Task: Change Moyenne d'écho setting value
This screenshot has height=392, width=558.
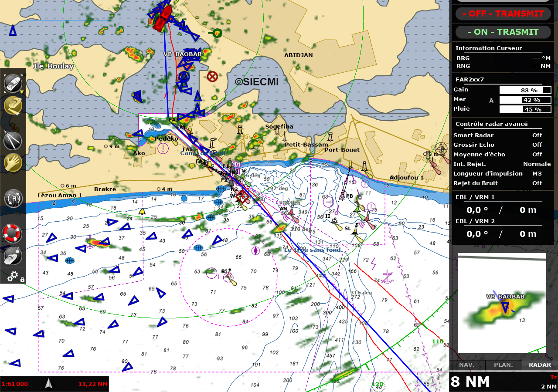Action: coord(537,154)
